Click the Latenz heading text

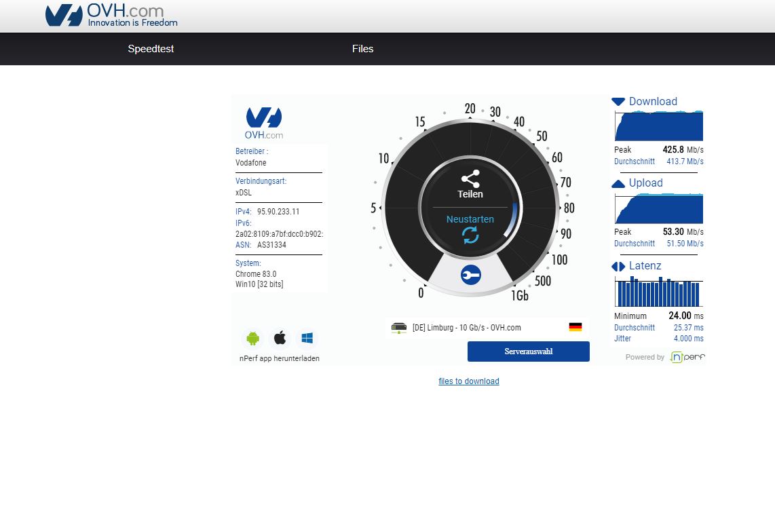point(645,266)
